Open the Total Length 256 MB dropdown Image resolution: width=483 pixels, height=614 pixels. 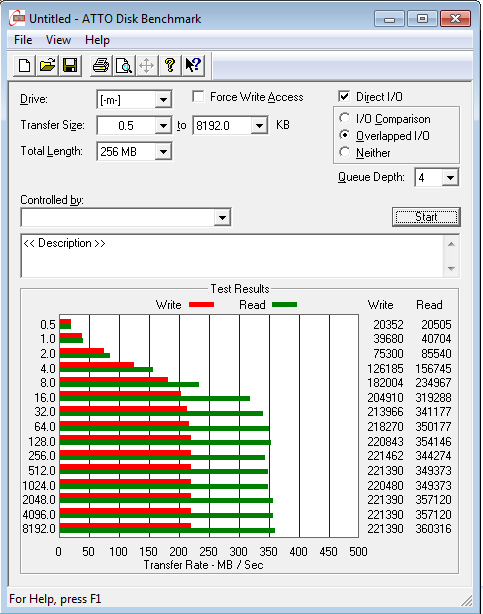point(163,152)
